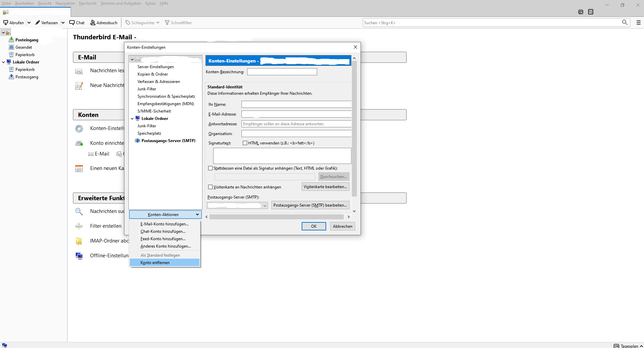Click the OK button in the dialog
The image size is (644, 348).
pyautogui.click(x=314, y=226)
